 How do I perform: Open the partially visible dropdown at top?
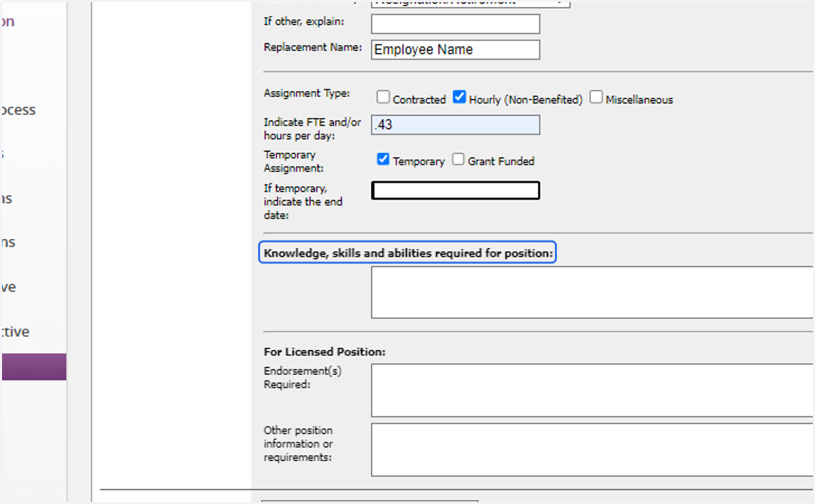click(x=470, y=3)
